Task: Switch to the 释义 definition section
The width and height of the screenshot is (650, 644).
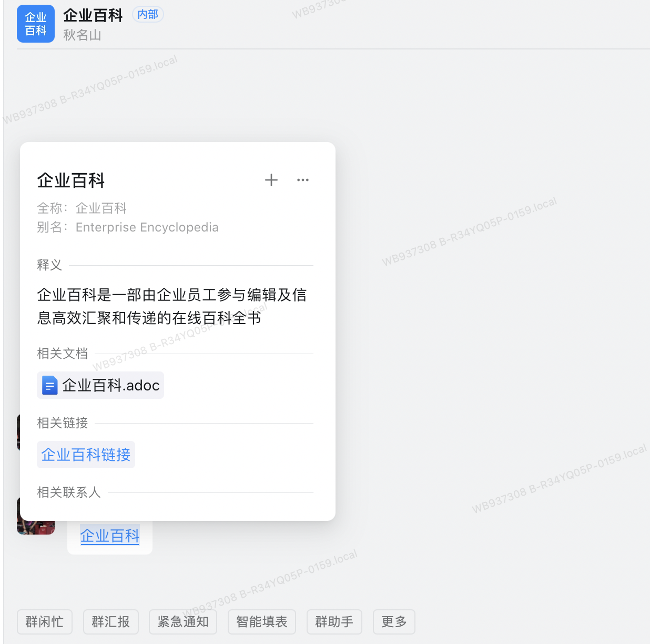Action: tap(49, 265)
